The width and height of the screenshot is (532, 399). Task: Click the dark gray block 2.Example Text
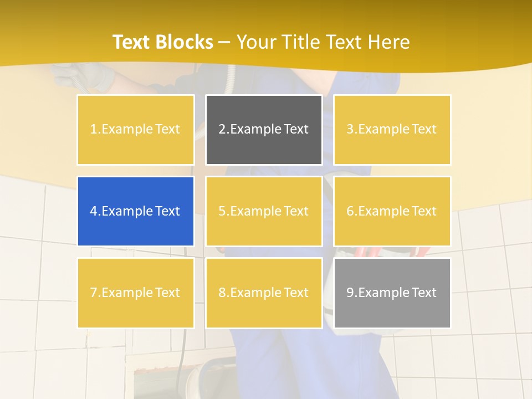click(x=264, y=130)
